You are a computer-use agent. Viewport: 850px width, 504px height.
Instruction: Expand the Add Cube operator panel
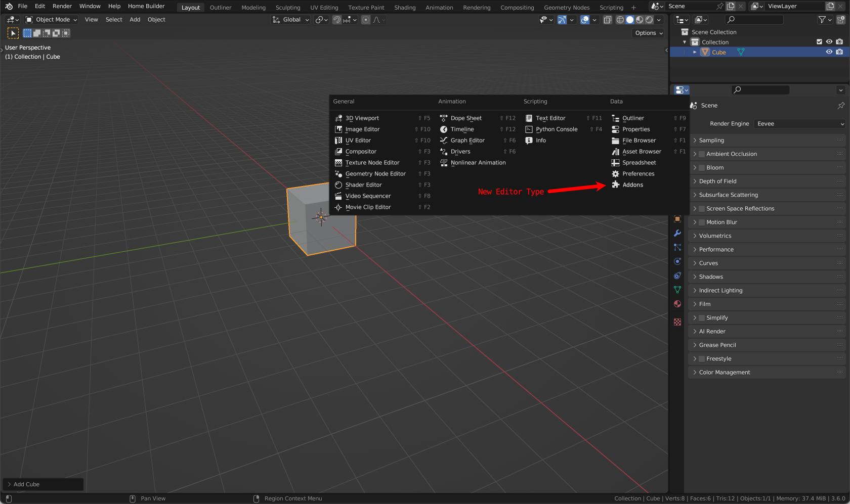click(42, 484)
